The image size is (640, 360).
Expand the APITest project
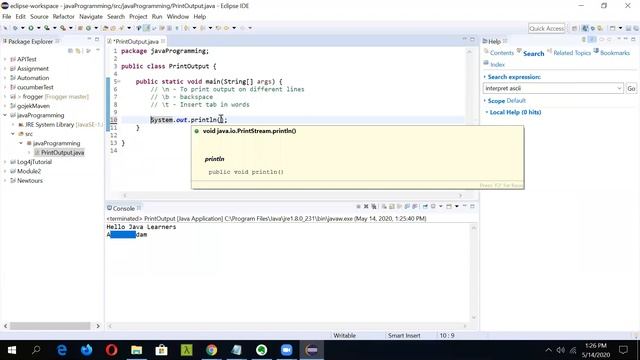click(5, 59)
